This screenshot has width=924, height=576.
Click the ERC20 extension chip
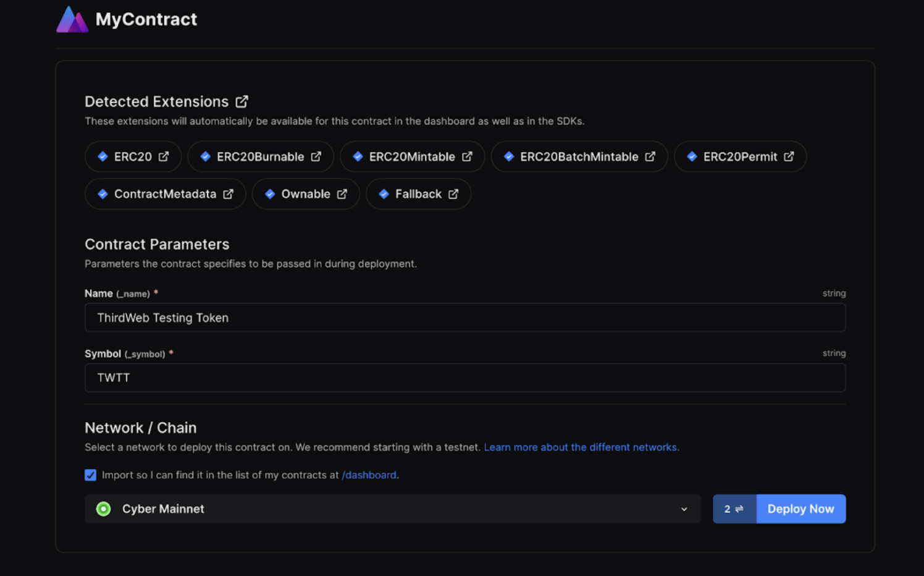coord(133,157)
